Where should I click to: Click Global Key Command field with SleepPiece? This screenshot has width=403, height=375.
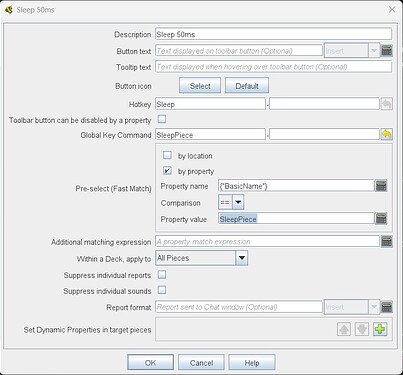point(210,135)
